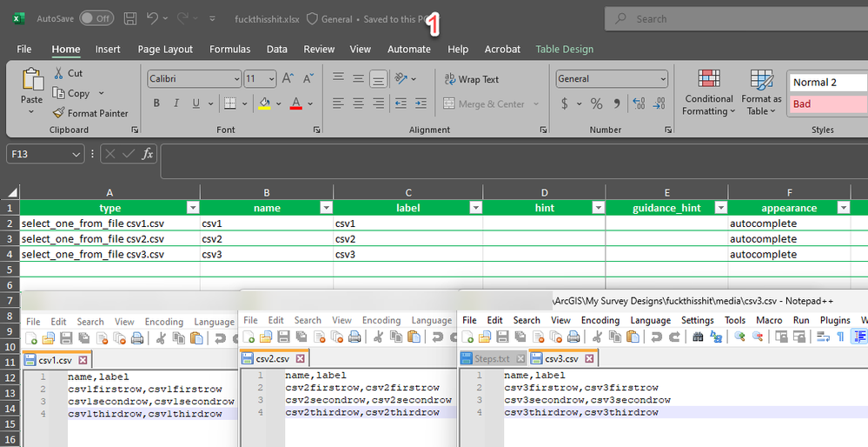Viewport: 868px width, 447px height.
Task: Click the Align Left icon
Action: (x=338, y=103)
